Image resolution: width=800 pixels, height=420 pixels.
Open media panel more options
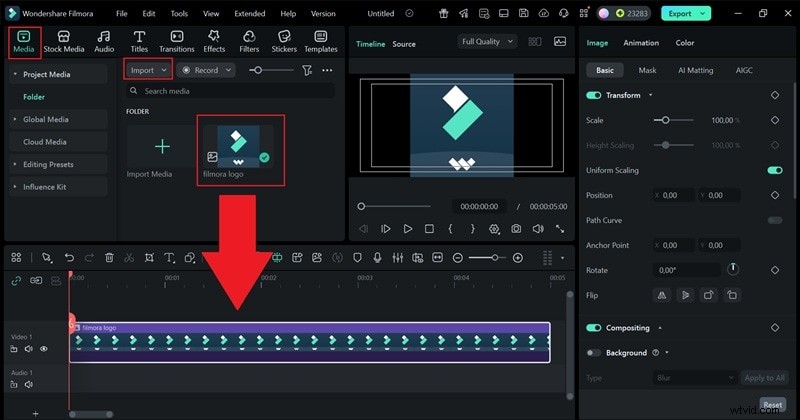click(x=327, y=70)
